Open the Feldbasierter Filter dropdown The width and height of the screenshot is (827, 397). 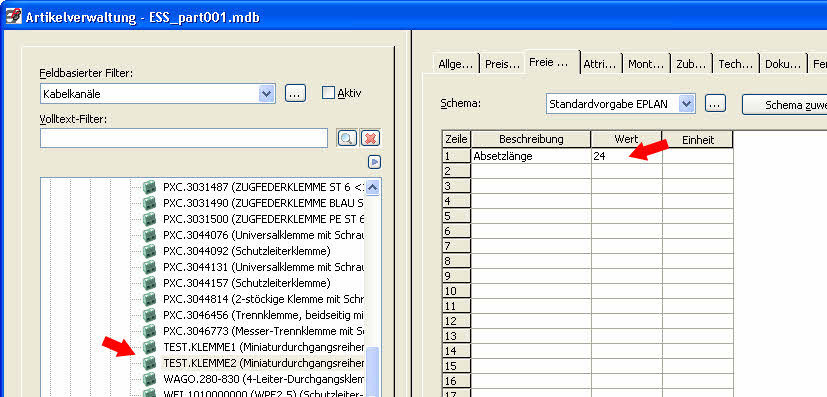pos(267,94)
